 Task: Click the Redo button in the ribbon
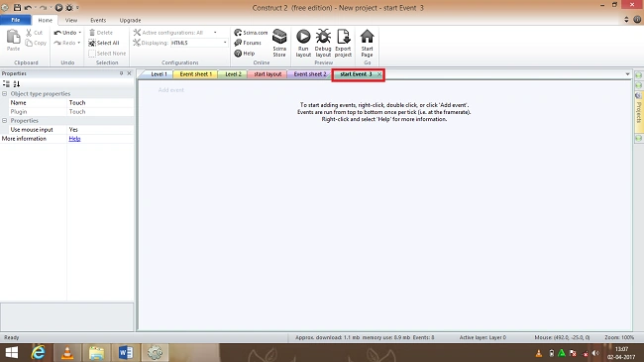point(65,43)
